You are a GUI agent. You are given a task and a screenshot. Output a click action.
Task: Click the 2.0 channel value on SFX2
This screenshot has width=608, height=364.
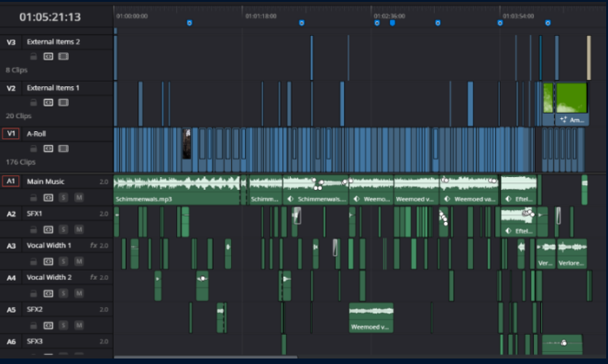104,309
